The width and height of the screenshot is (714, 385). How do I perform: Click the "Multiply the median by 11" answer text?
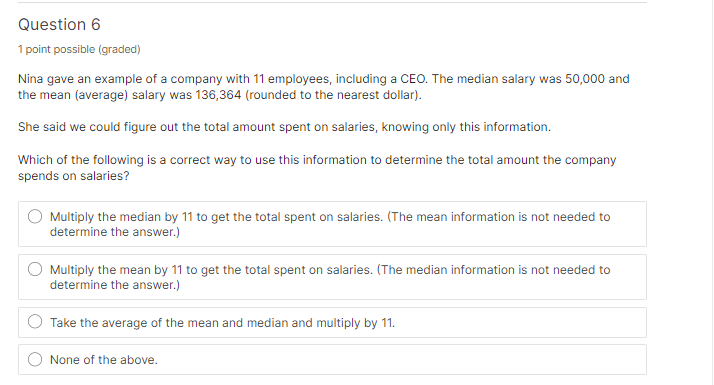330,224
